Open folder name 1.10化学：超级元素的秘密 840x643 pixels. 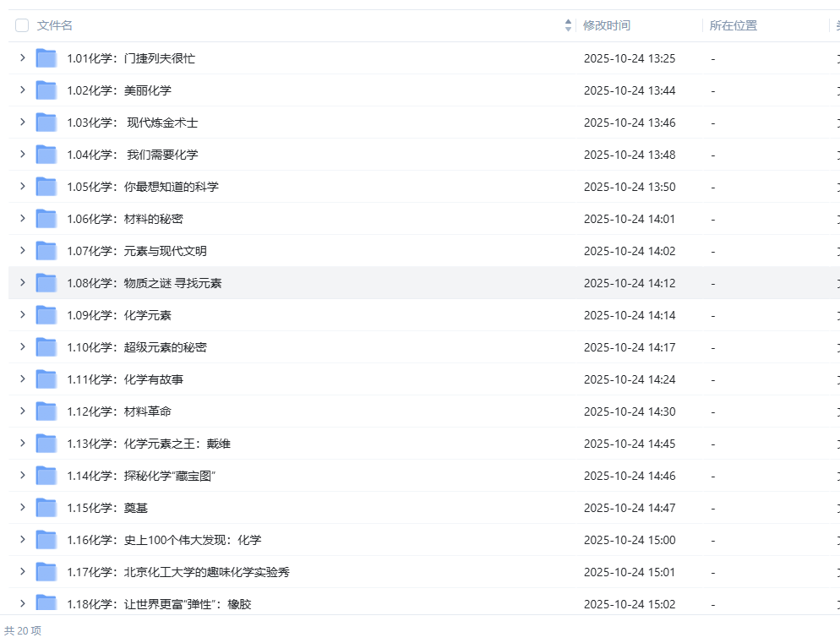[137, 348]
